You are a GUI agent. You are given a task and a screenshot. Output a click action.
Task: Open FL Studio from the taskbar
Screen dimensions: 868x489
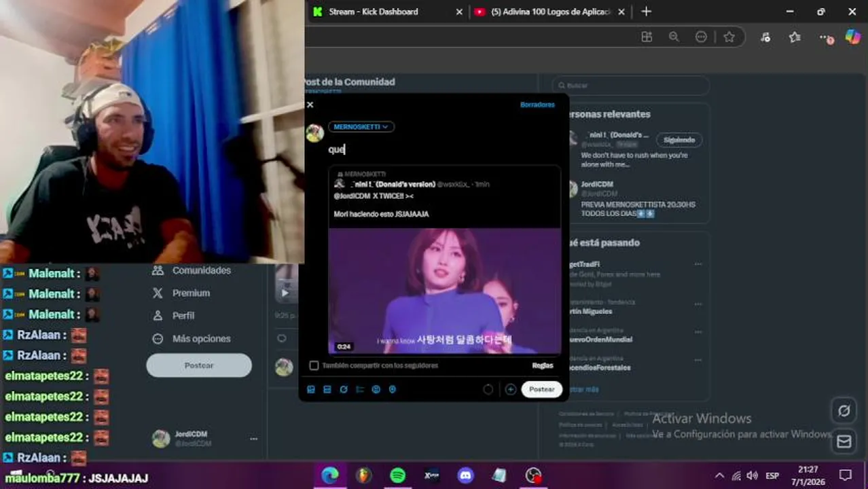[364, 475]
